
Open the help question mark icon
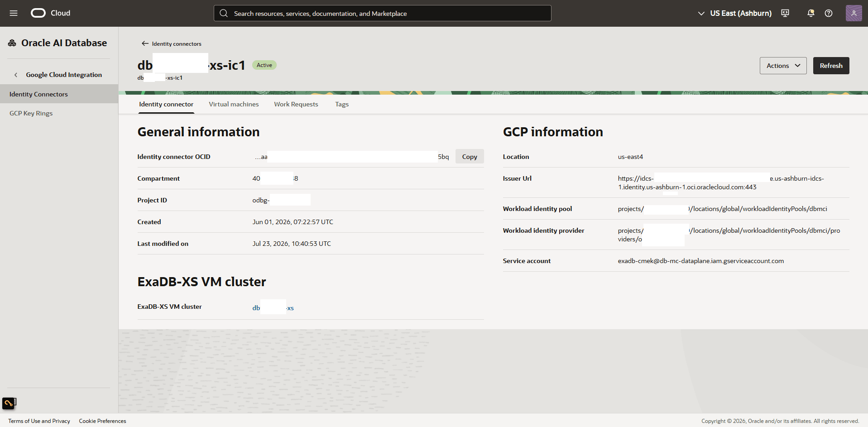click(829, 13)
